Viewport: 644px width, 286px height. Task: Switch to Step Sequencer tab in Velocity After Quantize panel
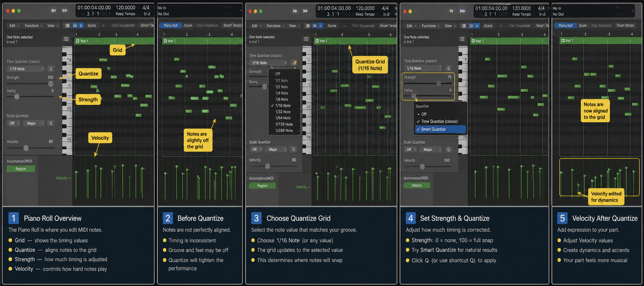(x=601, y=25)
